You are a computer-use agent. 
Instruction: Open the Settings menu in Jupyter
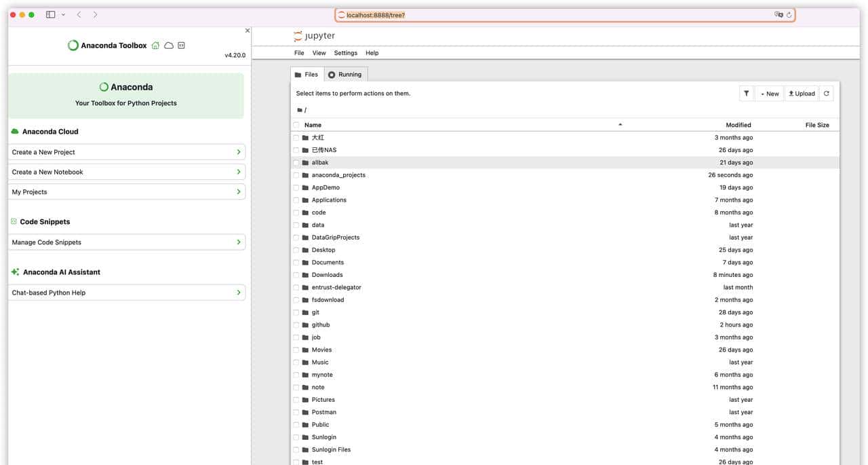pyautogui.click(x=345, y=53)
